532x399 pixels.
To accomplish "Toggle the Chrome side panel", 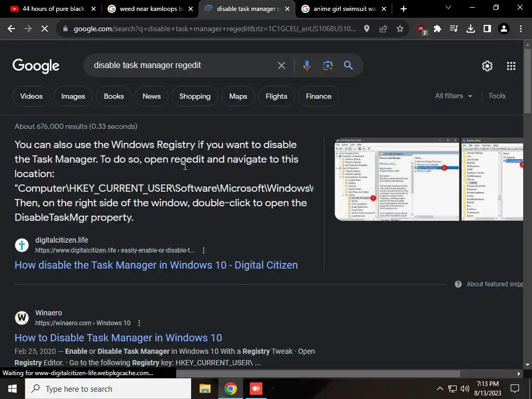I will click(487, 29).
